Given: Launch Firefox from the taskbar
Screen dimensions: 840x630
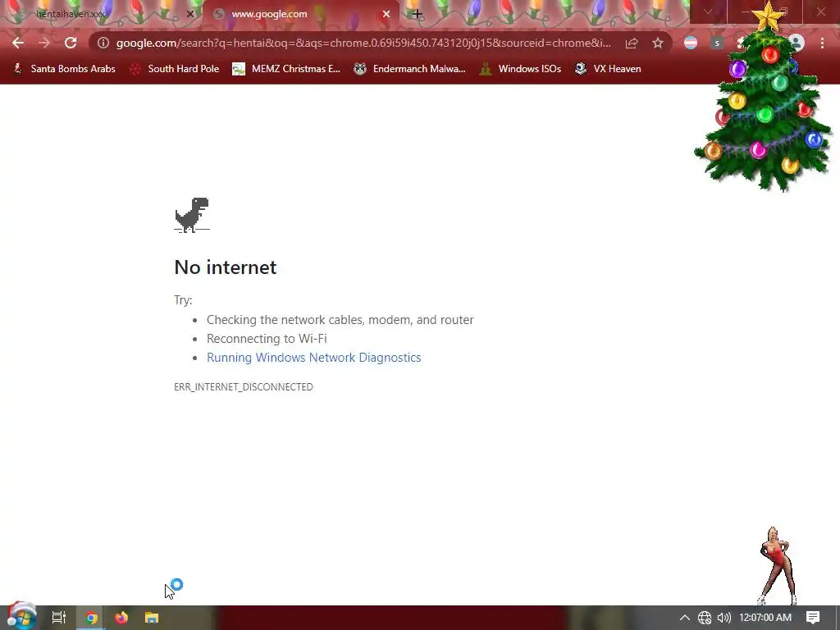Looking at the screenshot, I should pos(121,618).
